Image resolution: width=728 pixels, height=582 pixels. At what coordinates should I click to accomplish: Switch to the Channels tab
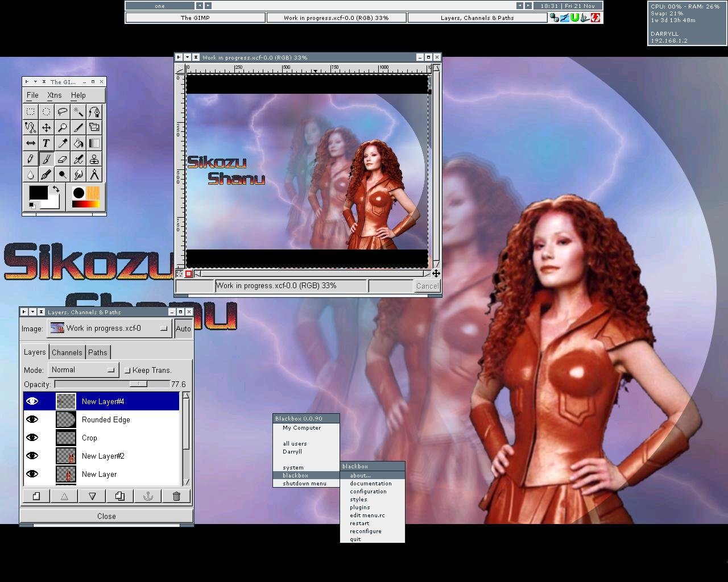pyautogui.click(x=67, y=352)
